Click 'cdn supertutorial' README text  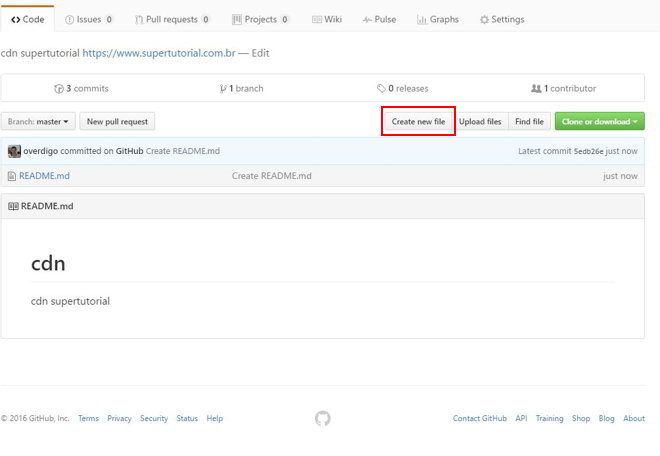tap(70, 301)
